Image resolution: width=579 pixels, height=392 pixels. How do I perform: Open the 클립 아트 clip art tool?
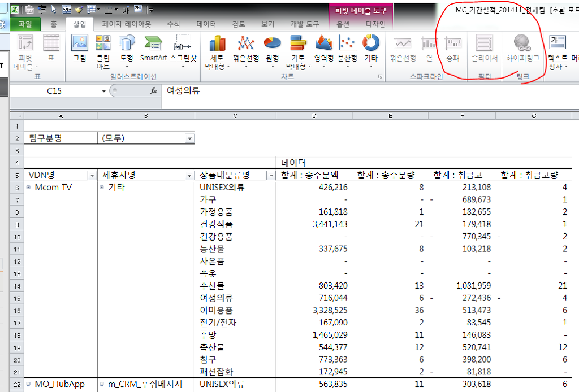(x=103, y=48)
